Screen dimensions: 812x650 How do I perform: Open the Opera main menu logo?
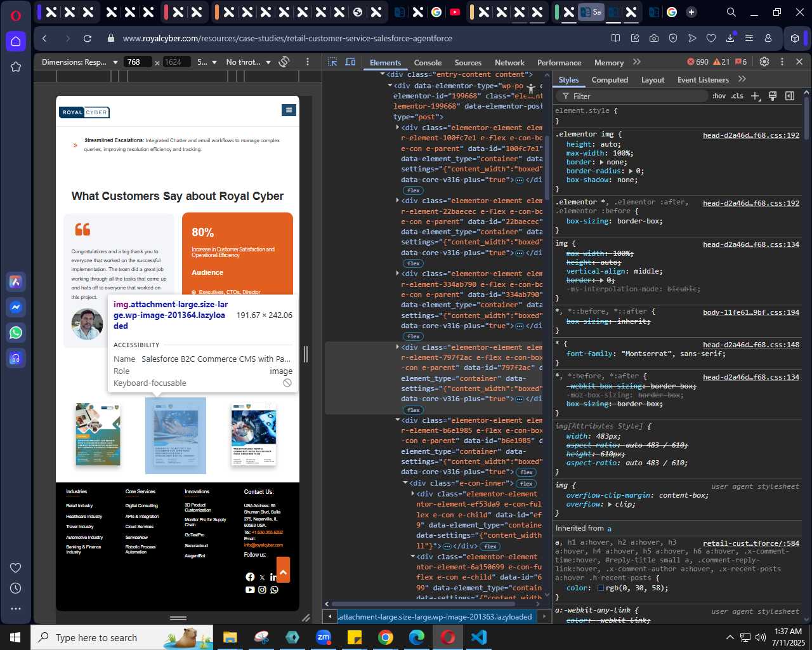(x=16, y=15)
